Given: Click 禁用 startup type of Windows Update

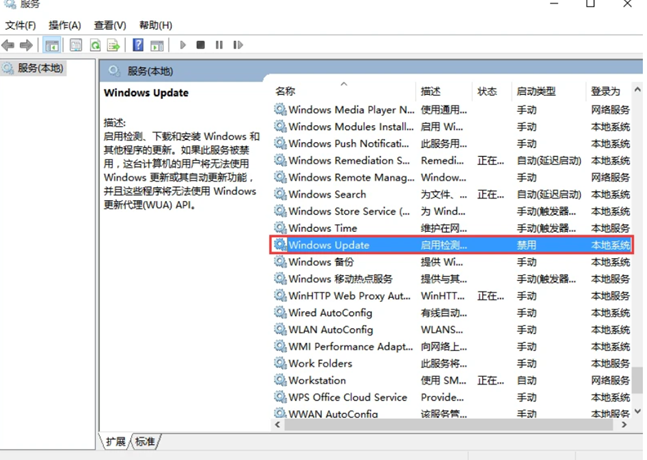Looking at the screenshot, I should (x=527, y=245).
